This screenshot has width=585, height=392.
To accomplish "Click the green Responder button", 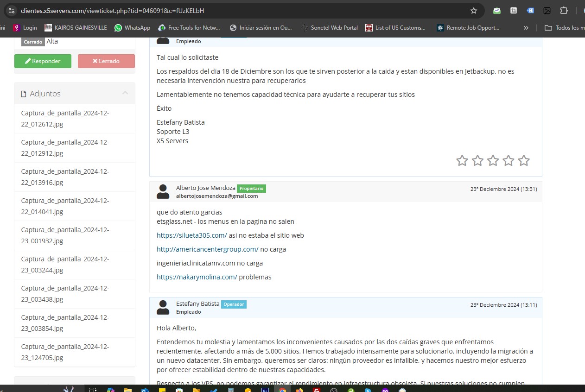I will pos(43,61).
